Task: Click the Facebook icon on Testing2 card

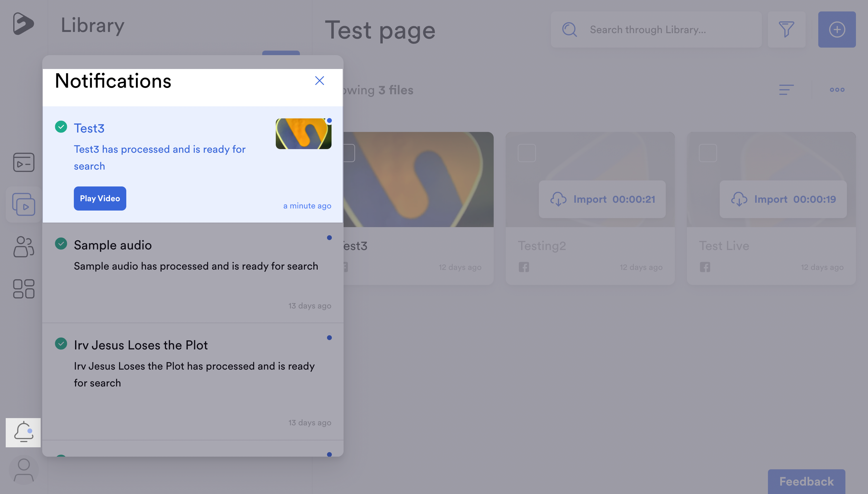Action: 524,267
